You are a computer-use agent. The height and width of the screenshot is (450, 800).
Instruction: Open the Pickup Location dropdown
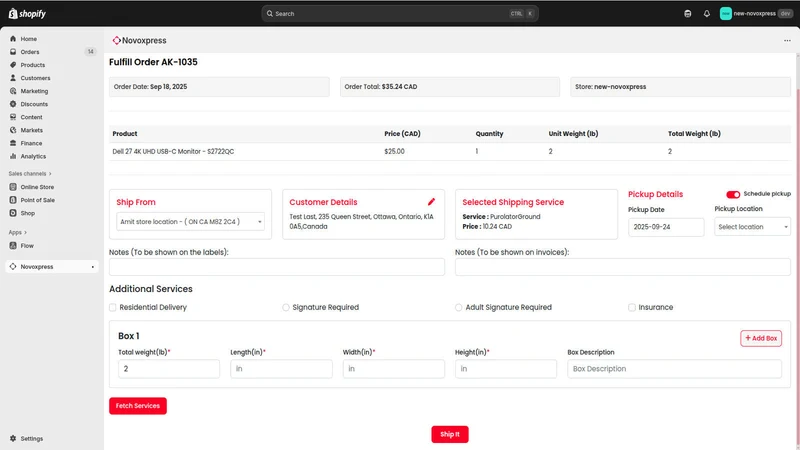point(753,227)
